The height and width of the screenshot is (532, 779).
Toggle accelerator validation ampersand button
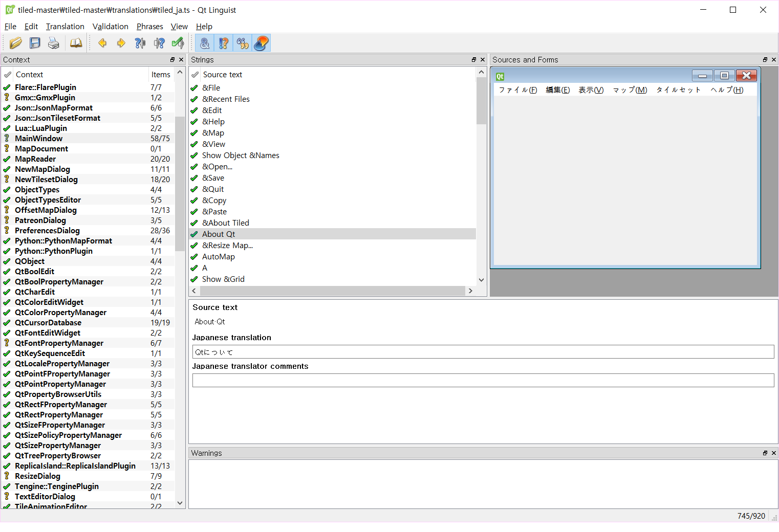click(205, 43)
